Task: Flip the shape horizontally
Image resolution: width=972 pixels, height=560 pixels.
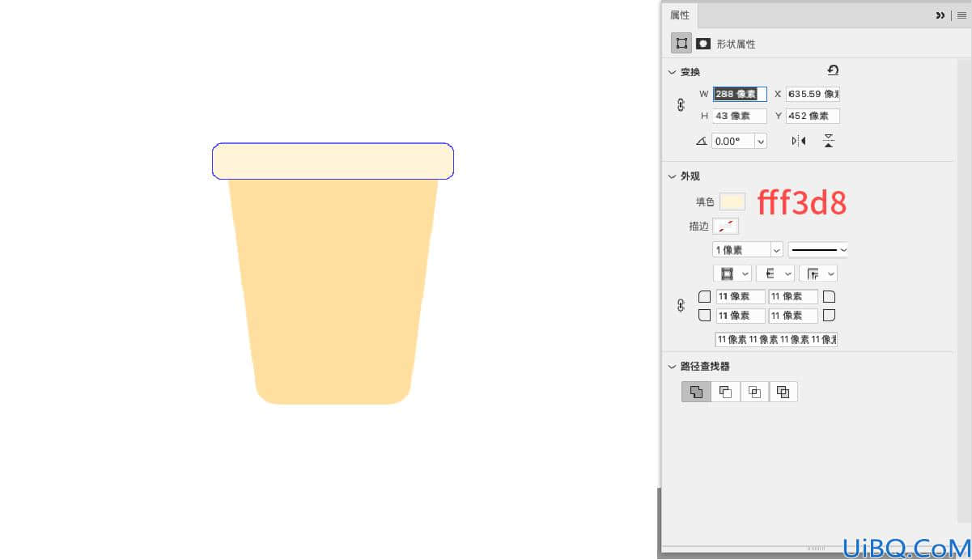Action: [x=799, y=141]
